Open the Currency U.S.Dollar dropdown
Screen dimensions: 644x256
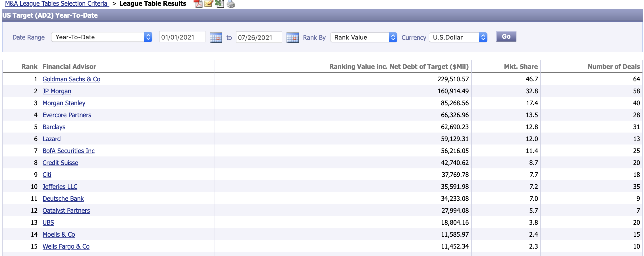pos(458,37)
